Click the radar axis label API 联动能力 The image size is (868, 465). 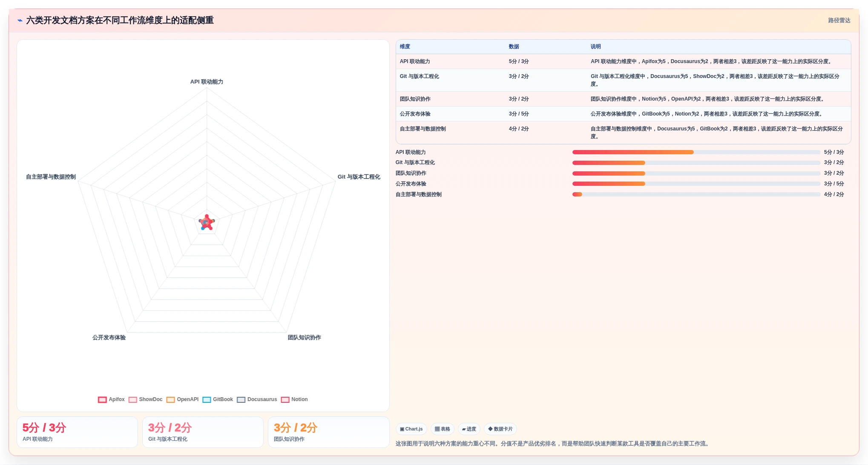[x=207, y=81]
